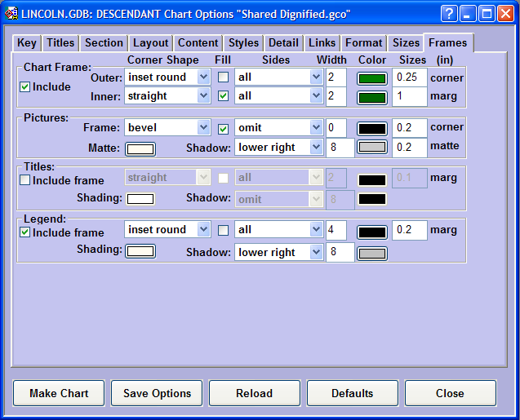Click the Legend Shadow gray color swatch
Screen dimensions: 520x420
point(372,253)
